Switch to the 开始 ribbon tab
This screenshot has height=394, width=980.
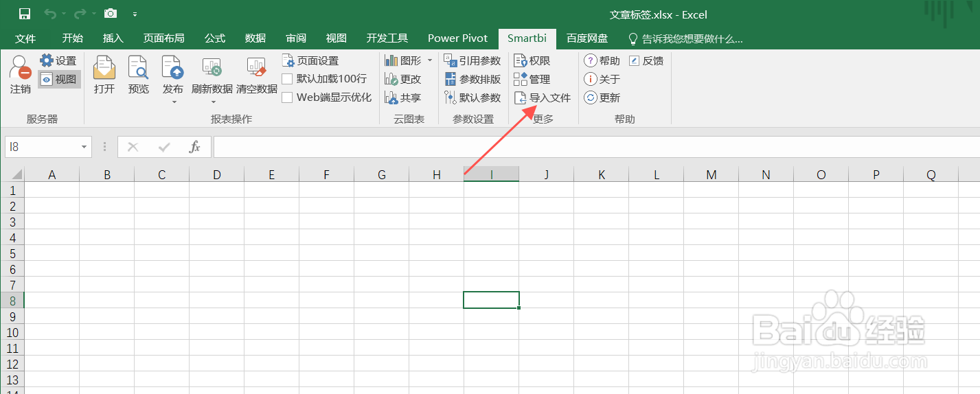pyautogui.click(x=72, y=38)
